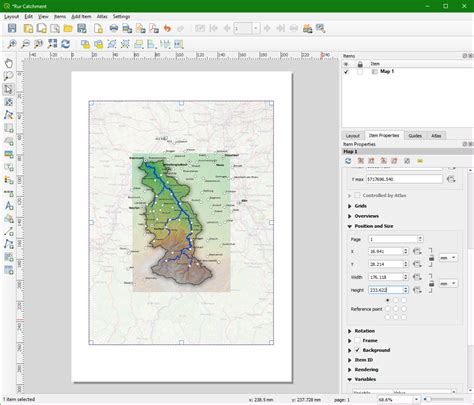474x405 pixels.
Task: Enable the Frame checkbox
Action: click(357, 340)
